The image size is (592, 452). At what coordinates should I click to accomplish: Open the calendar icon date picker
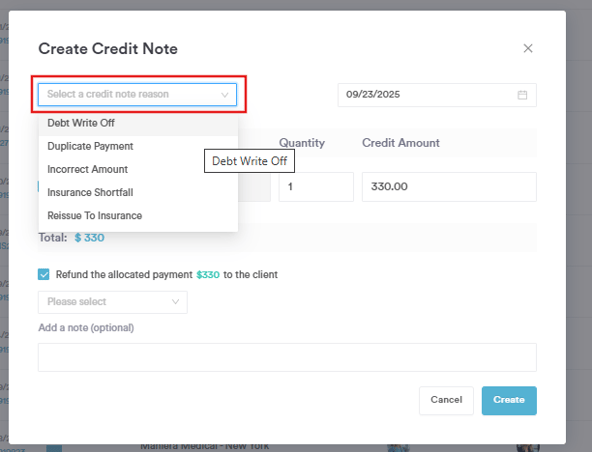pos(522,95)
